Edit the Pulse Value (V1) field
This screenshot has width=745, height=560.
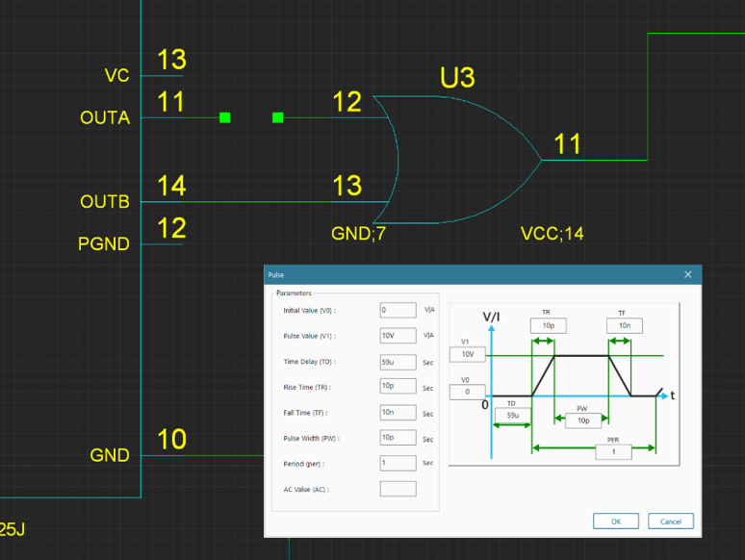pos(398,336)
